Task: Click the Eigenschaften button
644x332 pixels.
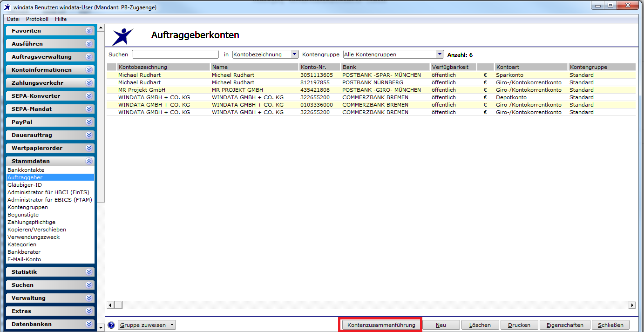Action: pyautogui.click(x=564, y=325)
